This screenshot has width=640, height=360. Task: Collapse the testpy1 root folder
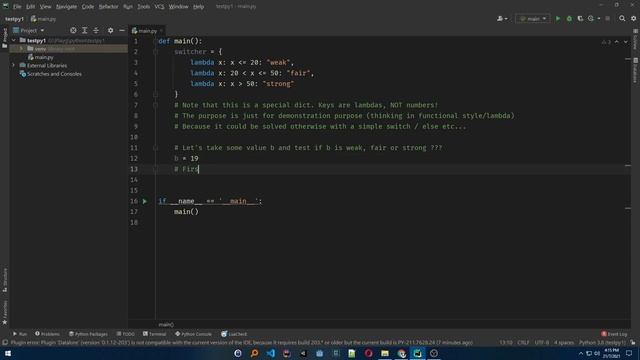pos(13,40)
